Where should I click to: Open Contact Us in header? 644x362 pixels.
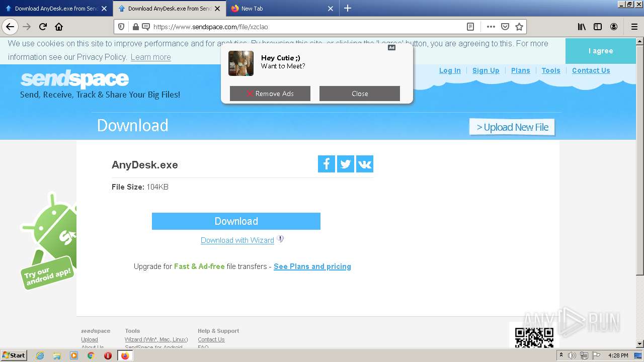[591, 70]
